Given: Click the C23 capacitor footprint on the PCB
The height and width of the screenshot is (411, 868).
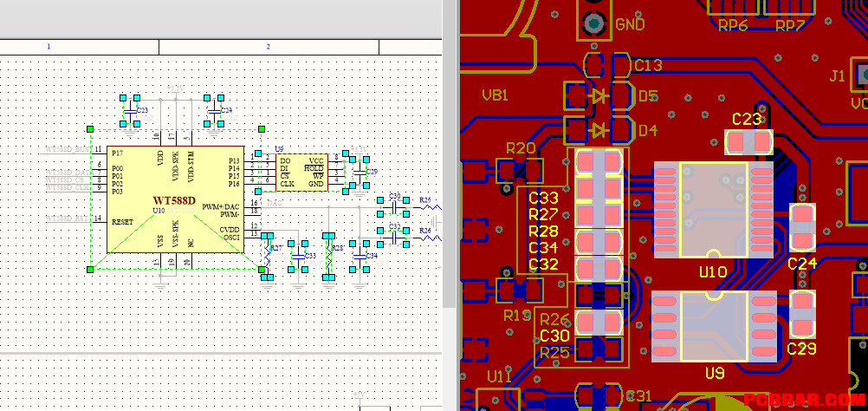Looking at the screenshot, I should click(x=748, y=142).
